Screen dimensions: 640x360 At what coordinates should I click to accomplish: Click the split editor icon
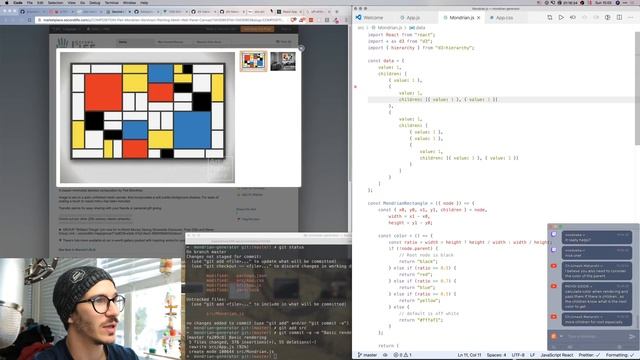[619, 18]
